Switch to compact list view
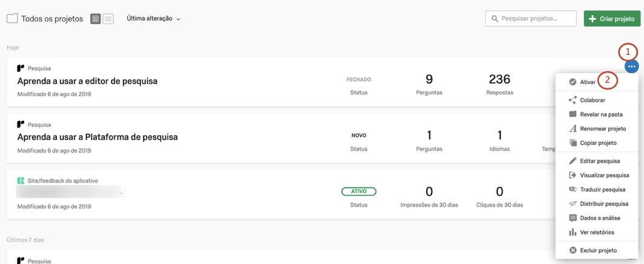This screenshot has height=264, width=644. pos(108,19)
